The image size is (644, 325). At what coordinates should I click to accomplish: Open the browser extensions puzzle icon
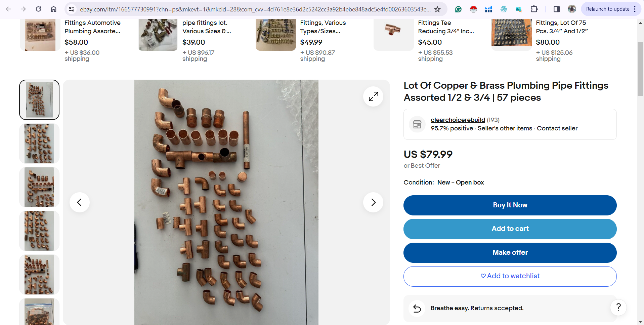534,9
